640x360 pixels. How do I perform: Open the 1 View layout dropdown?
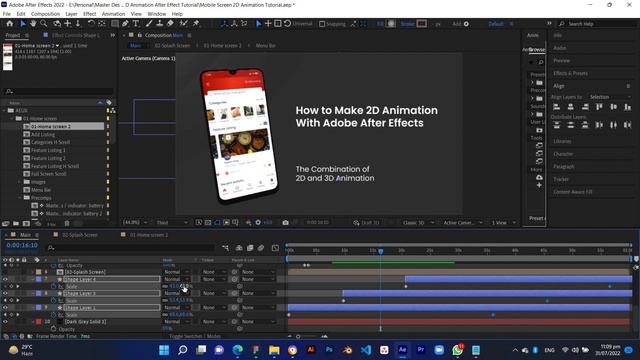pyautogui.click(x=503, y=223)
